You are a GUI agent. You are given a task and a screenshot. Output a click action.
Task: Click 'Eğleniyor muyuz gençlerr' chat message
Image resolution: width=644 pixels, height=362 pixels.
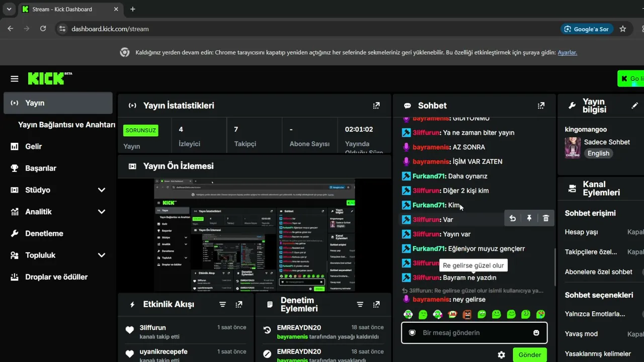(x=487, y=249)
